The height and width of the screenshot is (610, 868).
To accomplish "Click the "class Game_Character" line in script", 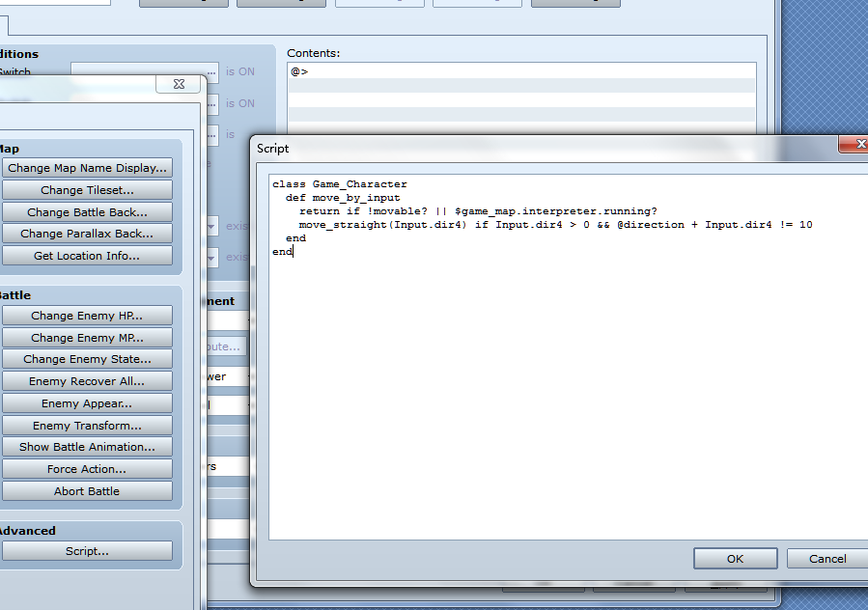I will [339, 184].
